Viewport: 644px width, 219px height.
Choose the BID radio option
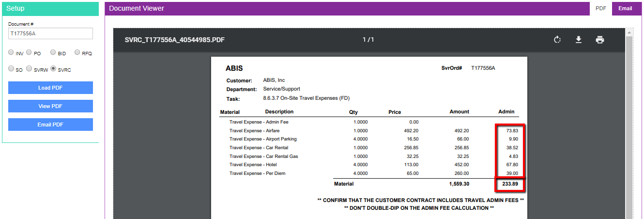point(53,53)
